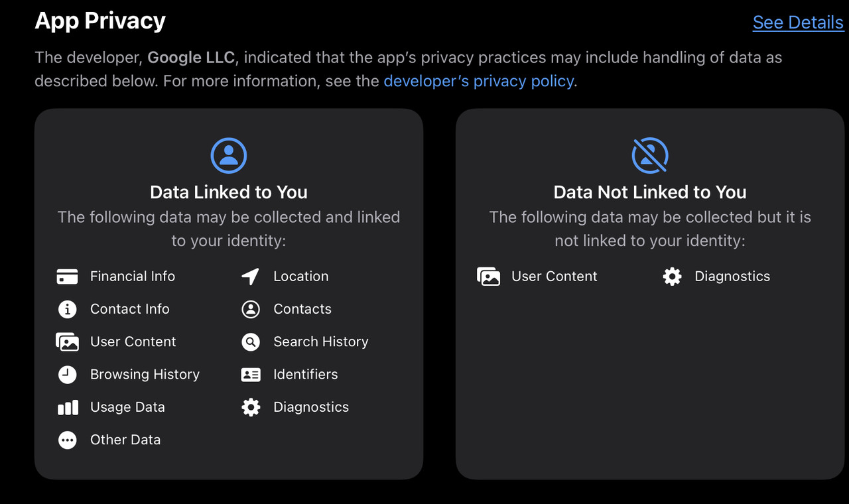This screenshot has height=504, width=849.
Task: Select the Contact Info circle icon
Action: tap(68, 309)
